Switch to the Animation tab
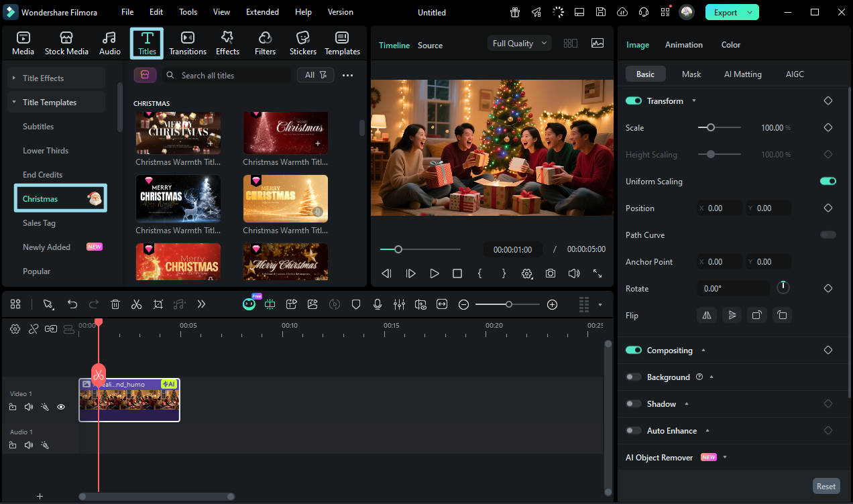Viewport: 853px width, 504px height. coord(684,45)
